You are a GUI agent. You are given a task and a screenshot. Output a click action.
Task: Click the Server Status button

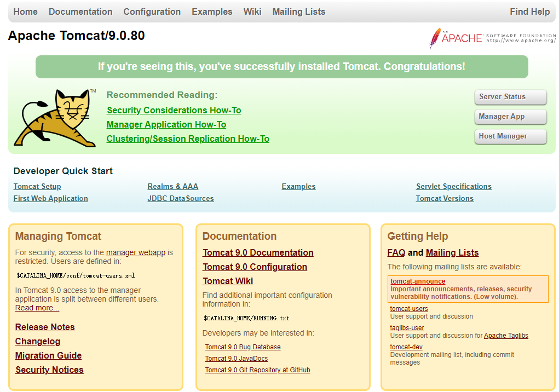tap(510, 97)
